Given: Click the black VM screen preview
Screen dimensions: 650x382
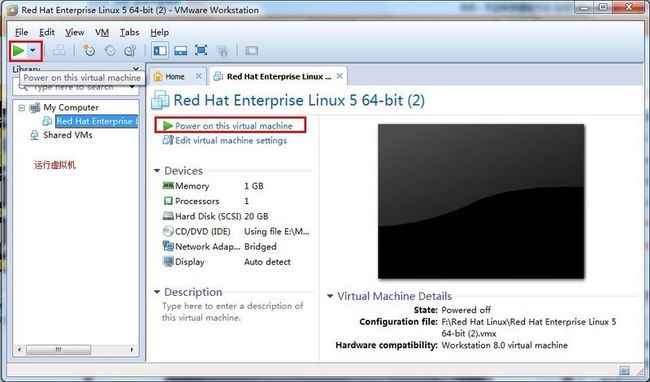Looking at the screenshot, I should (481, 201).
